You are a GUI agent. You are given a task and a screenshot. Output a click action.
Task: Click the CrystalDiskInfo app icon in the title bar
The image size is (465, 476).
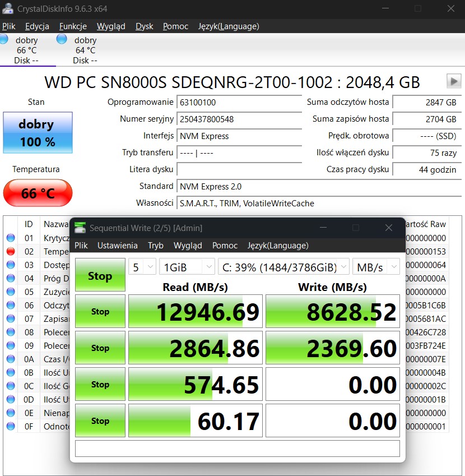coord(8,8)
